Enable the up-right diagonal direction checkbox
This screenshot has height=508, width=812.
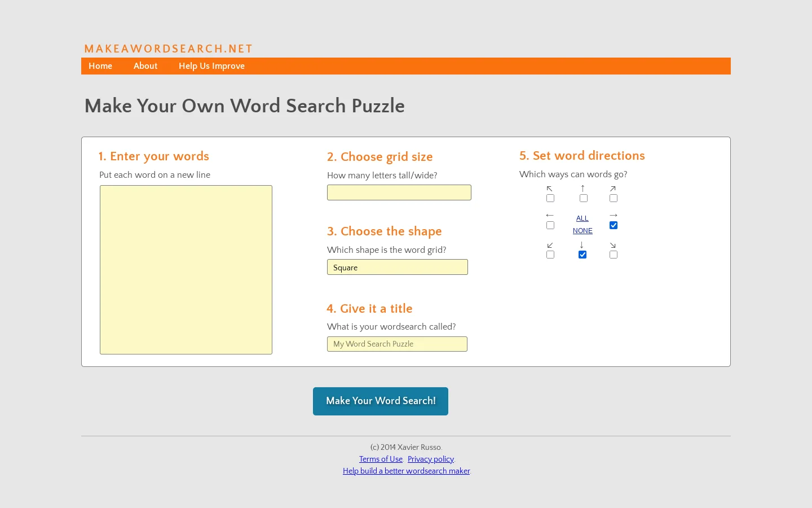click(614, 198)
